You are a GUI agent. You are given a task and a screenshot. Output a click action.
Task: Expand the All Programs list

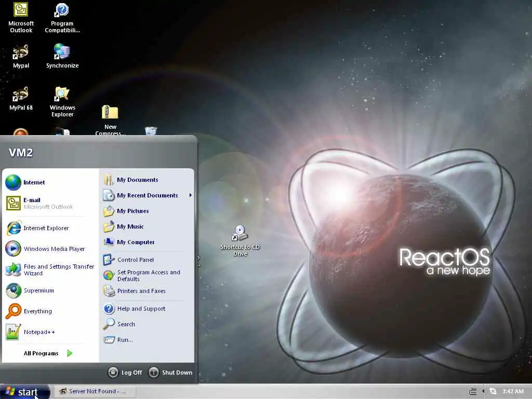[48, 353]
